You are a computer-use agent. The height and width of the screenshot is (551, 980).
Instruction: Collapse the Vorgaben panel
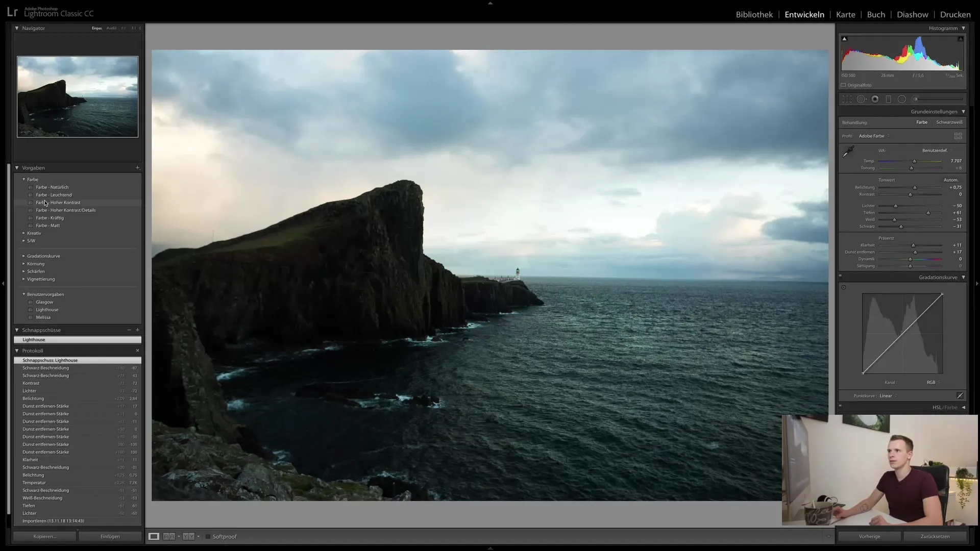17,168
